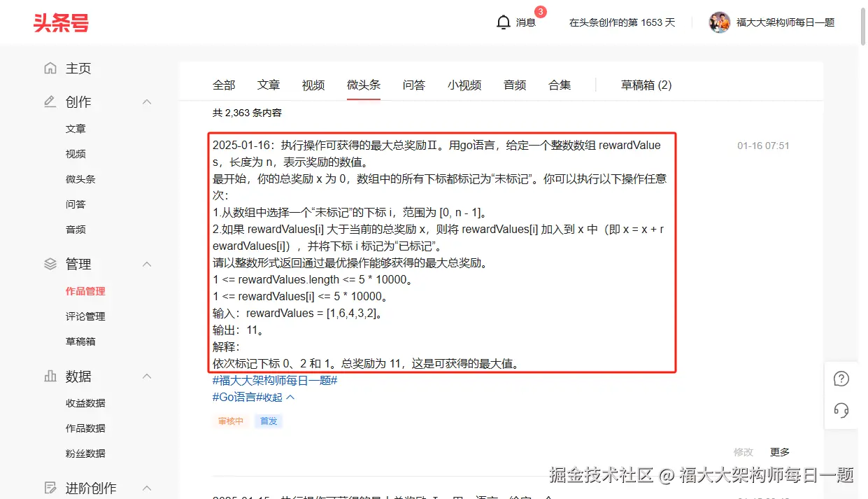Collapse the 数据 section chevron
Screen dimensions: 868x499
pos(147,376)
